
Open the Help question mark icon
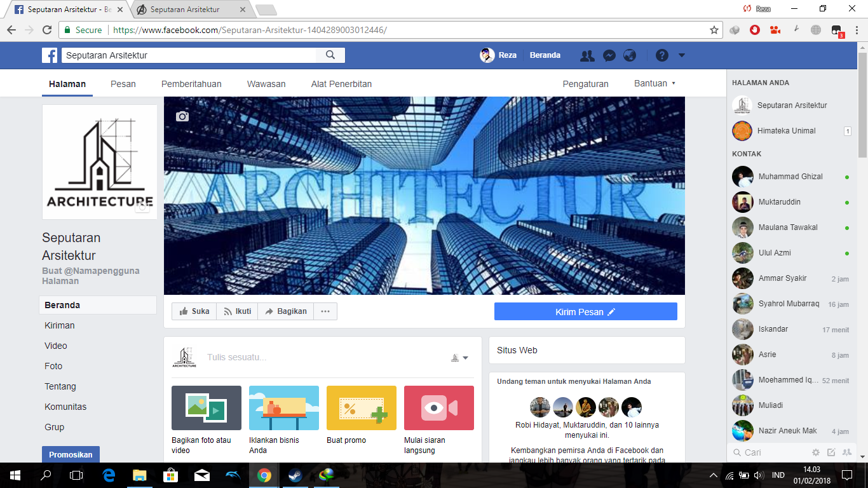click(x=661, y=55)
